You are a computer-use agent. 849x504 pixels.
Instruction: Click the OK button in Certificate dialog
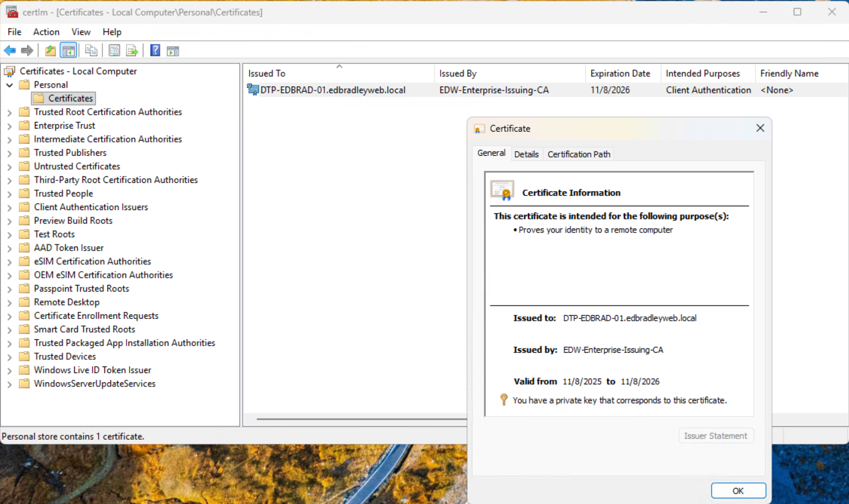(738, 490)
